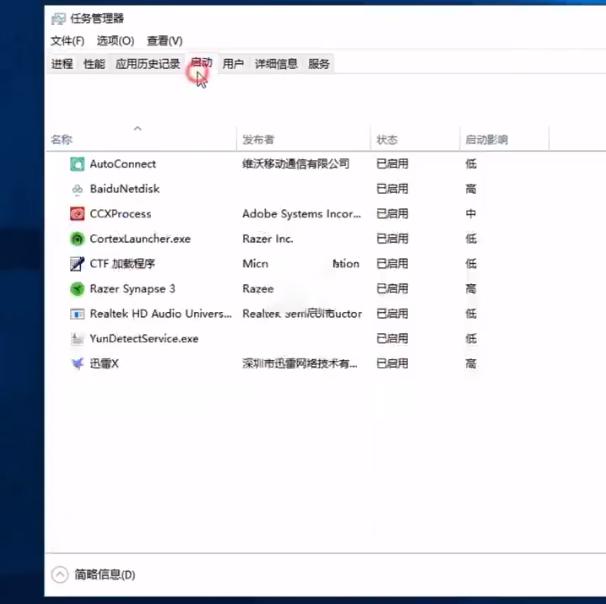
Task: Click 高 startup impact of 迅雷X
Action: coord(471,363)
